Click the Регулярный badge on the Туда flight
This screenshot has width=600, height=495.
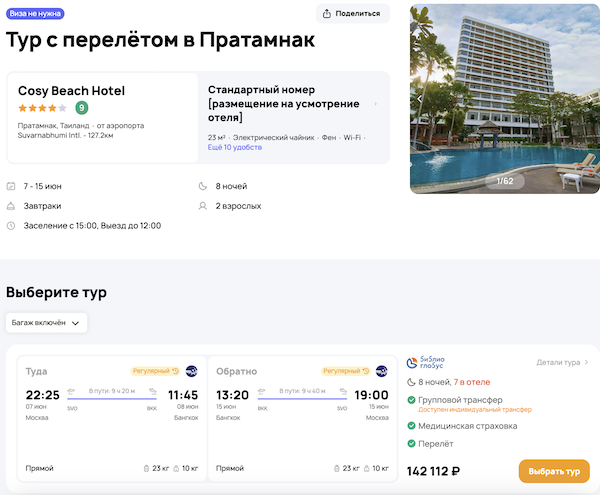[x=154, y=371]
